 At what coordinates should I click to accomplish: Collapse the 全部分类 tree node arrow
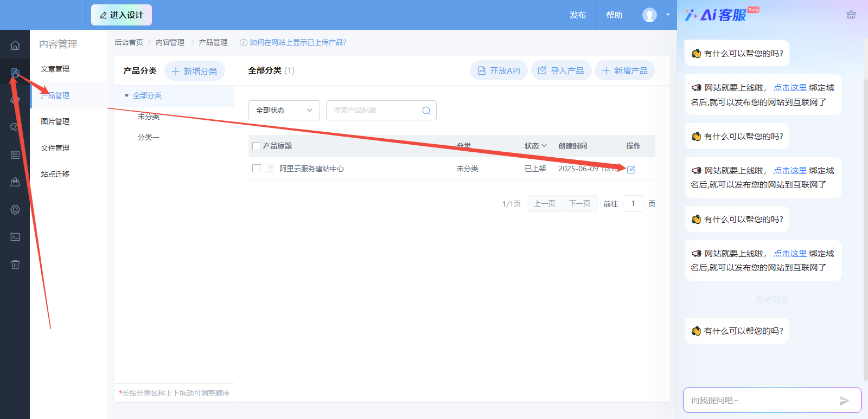pos(127,95)
